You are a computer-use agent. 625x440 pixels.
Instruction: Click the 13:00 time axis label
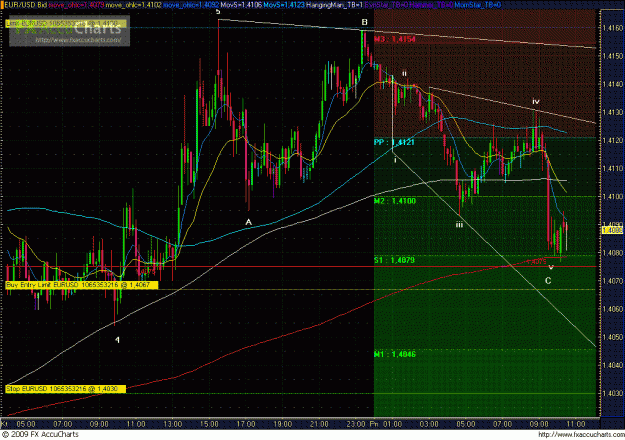click(x=172, y=424)
